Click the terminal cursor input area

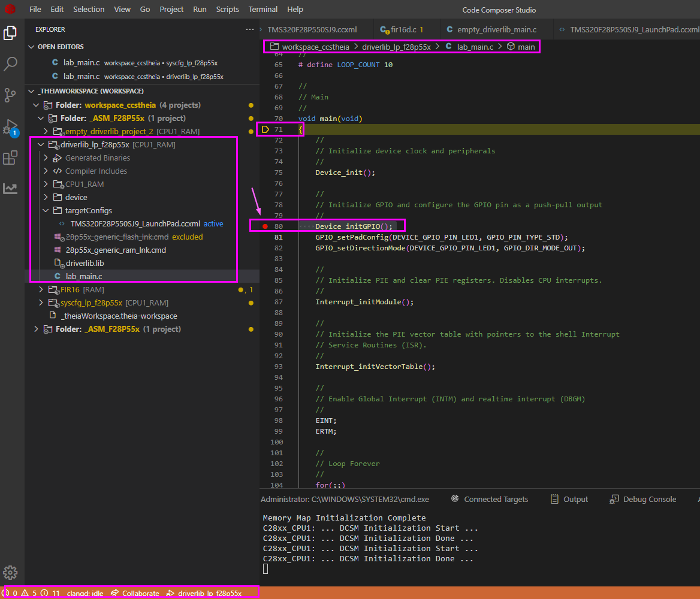265,568
